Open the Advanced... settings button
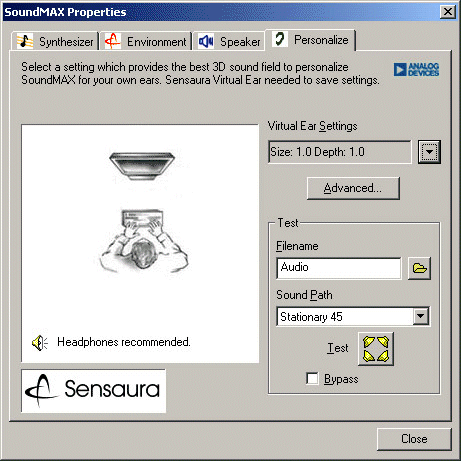 353,188
